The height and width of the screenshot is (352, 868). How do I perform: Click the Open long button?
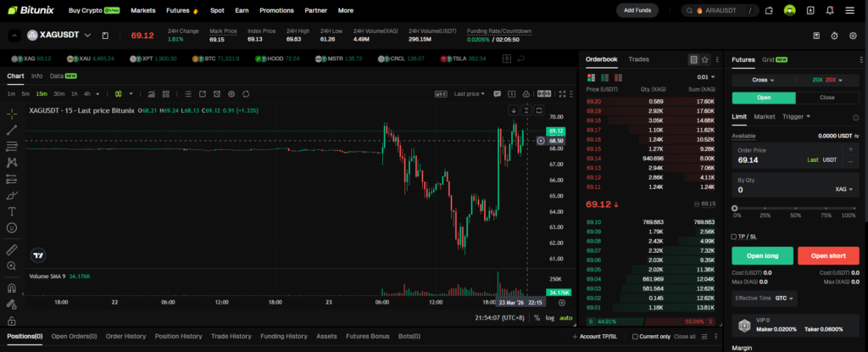coord(762,255)
